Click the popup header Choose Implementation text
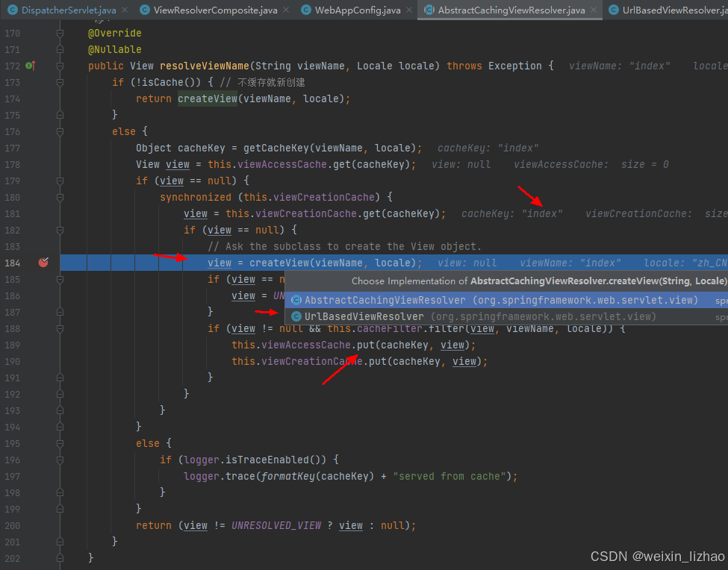 click(x=538, y=281)
